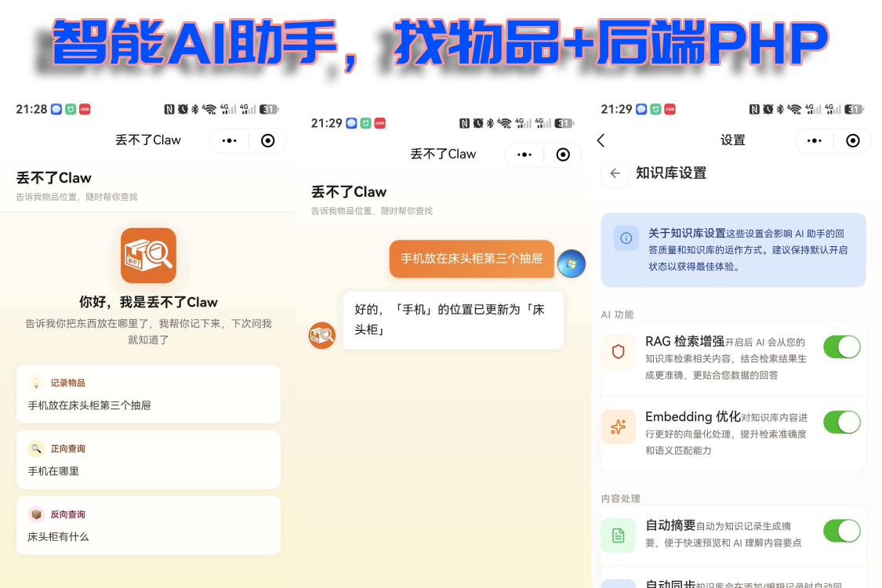Open more options menu in 设置 screen
This screenshot has height=588, width=882.
814,140
